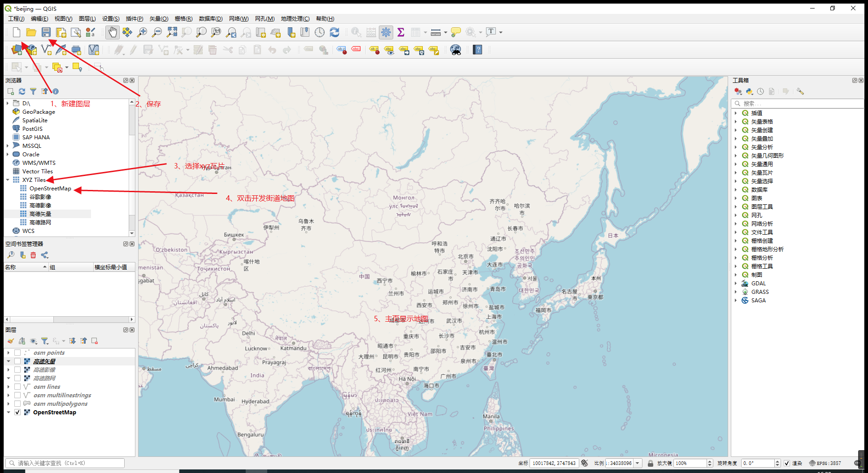Click the locator search bar at bottom
This screenshot has width=868, height=473.
point(65,463)
